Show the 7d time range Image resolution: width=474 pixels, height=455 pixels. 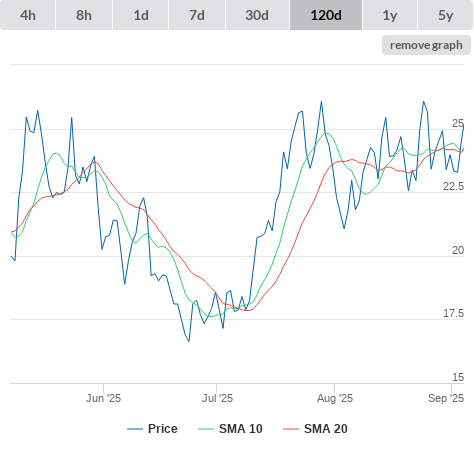pos(197,15)
